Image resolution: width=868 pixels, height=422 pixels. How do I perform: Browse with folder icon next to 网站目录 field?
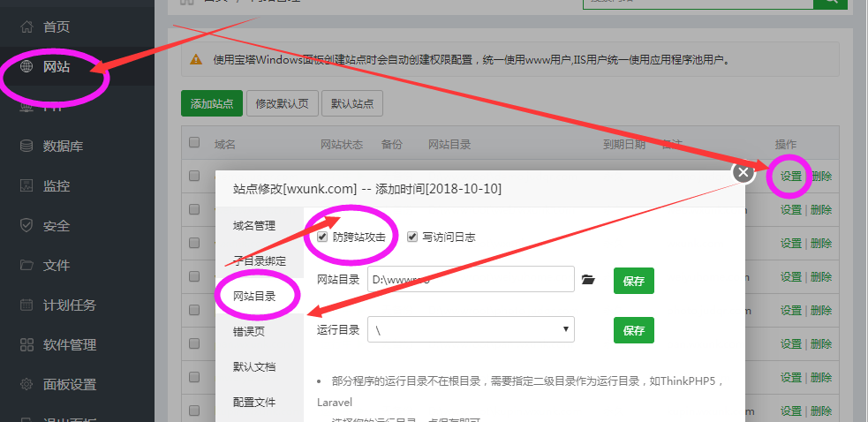[589, 281]
